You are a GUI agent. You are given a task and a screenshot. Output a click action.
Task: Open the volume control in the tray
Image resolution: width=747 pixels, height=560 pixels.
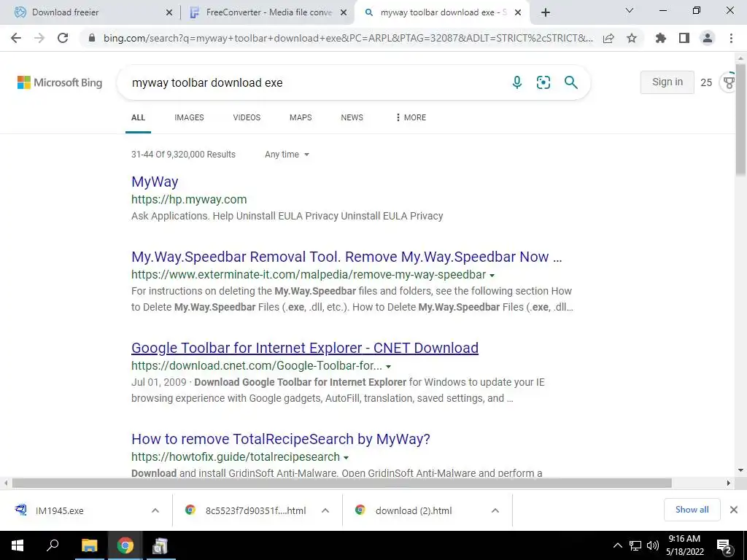pos(653,545)
